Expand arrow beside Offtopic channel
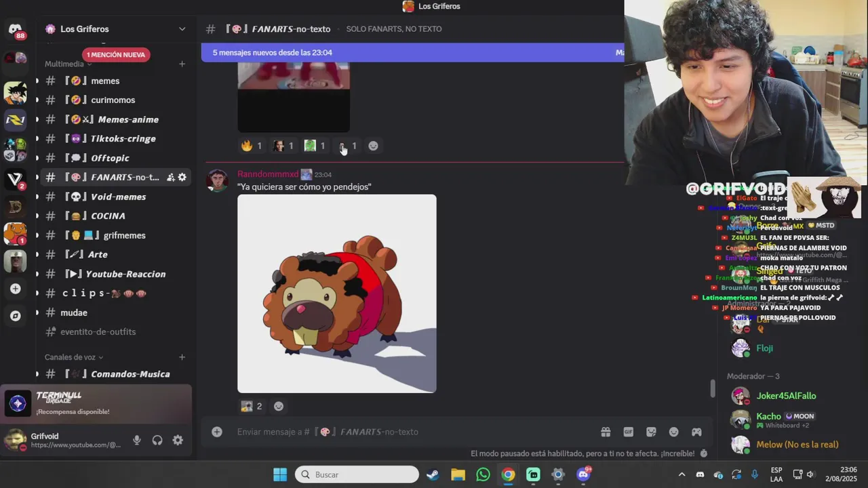 click(x=37, y=158)
